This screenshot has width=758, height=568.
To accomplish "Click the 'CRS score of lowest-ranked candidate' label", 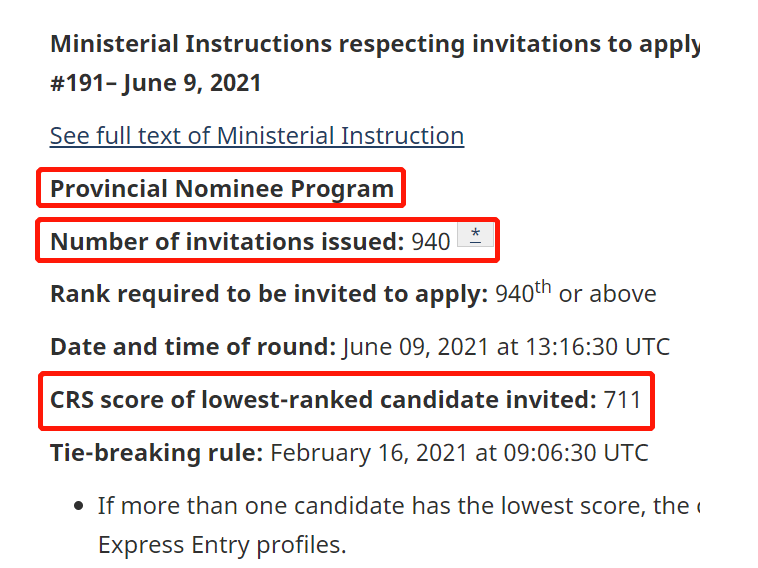I will tap(323, 400).
